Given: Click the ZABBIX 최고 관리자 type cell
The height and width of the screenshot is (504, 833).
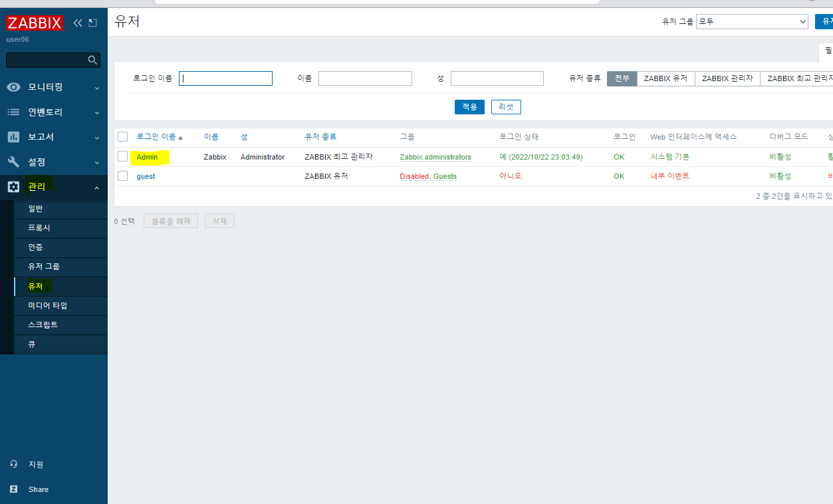Looking at the screenshot, I should point(338,157).
